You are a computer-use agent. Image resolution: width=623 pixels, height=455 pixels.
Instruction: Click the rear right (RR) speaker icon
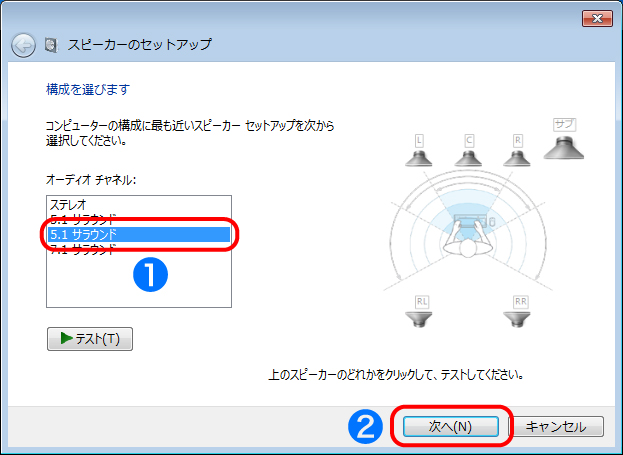click(520, 313)
